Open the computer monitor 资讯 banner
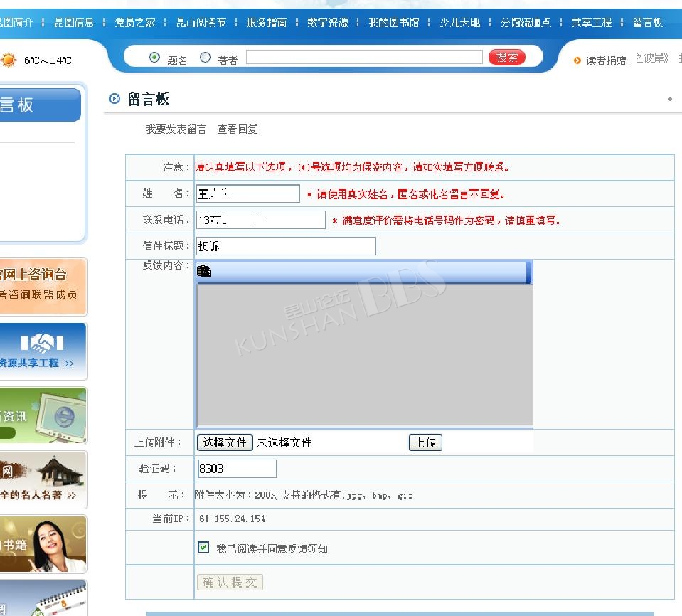682x616 pixels. pyautogui.click(x=43, y=415)
